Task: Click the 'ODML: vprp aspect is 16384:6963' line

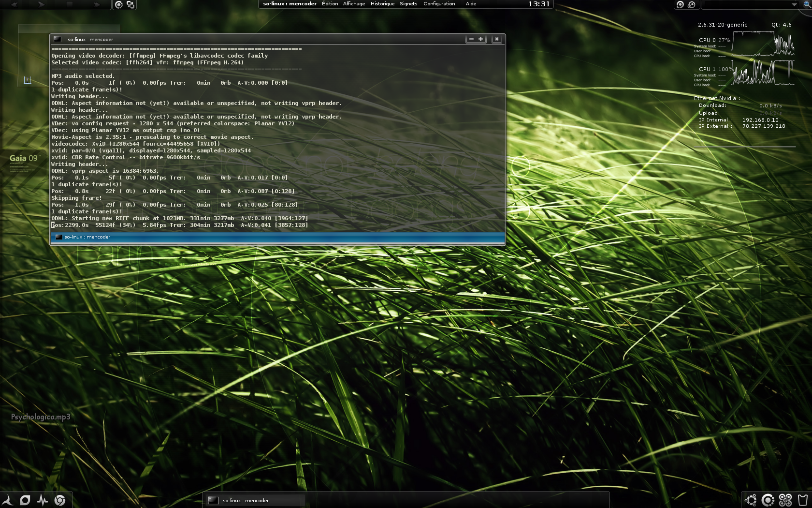Action: point(105,171)
